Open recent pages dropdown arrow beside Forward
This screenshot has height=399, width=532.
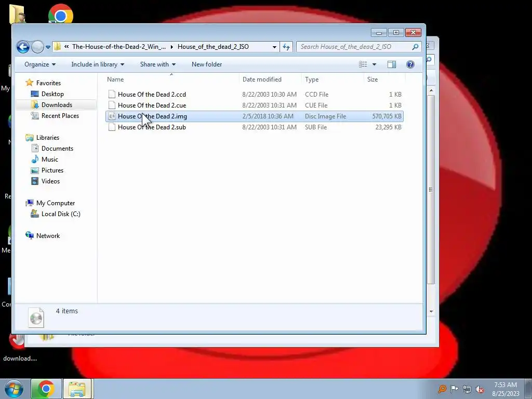pyautogui.click(x=48, y=47)
